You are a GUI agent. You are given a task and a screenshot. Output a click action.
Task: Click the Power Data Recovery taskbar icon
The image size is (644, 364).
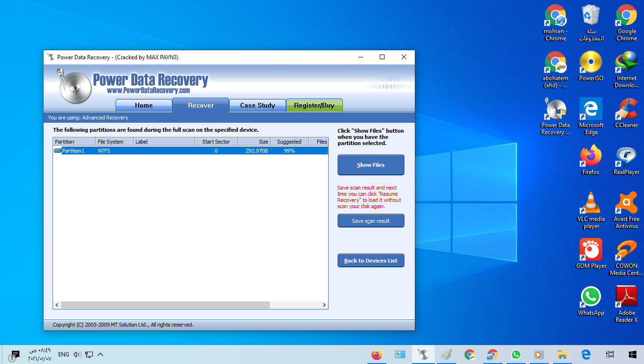click(x=423, y=355)
